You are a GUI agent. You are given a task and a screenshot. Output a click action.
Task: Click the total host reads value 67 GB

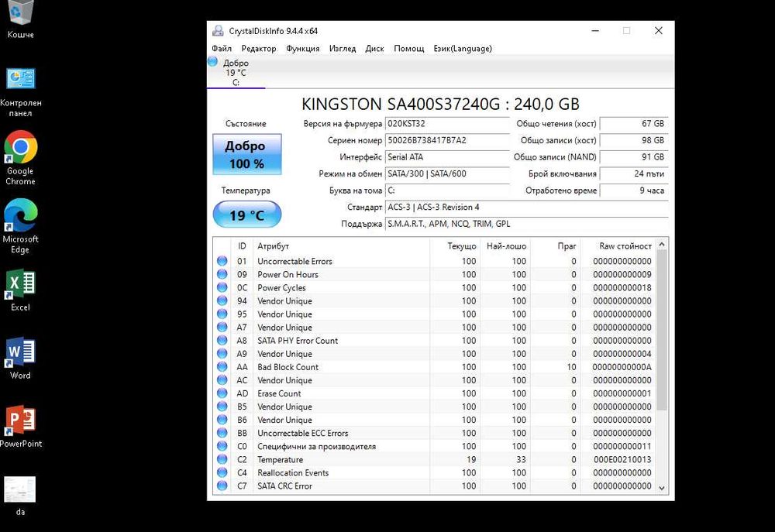tap(634, 123)
